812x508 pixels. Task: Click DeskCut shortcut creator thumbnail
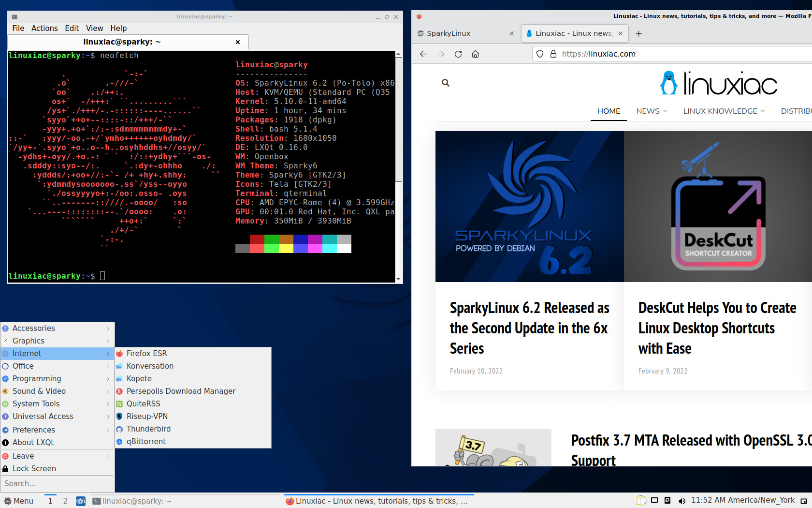pyautogui.click(x=718, y=207)
